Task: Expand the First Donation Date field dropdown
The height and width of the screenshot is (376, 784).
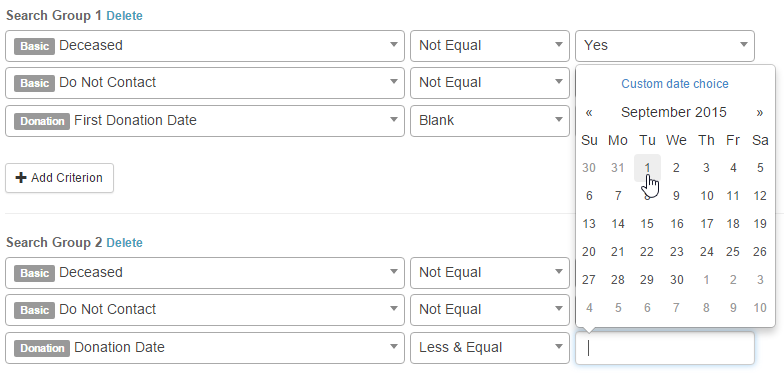Action: (x=205, y=121)
